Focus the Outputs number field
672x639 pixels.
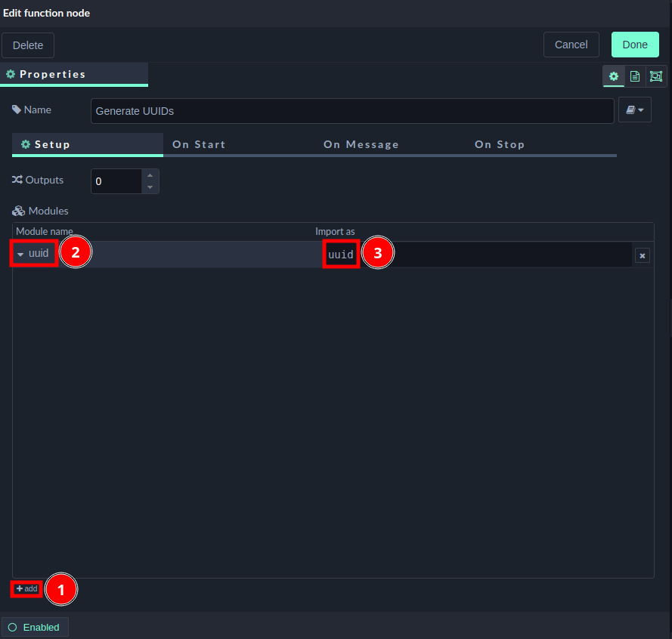point(116,181)
